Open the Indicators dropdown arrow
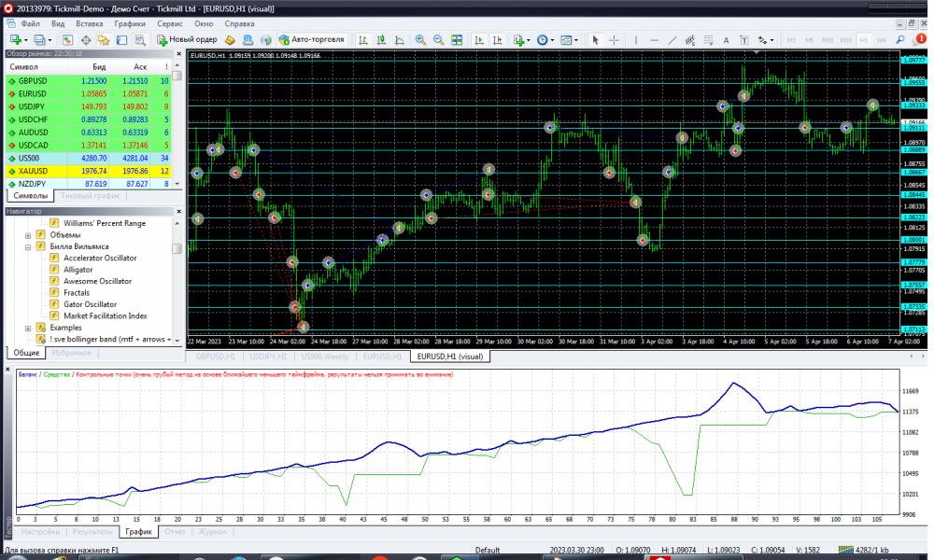This screenshot has width=934, height=560. click(x=529, y=40)
